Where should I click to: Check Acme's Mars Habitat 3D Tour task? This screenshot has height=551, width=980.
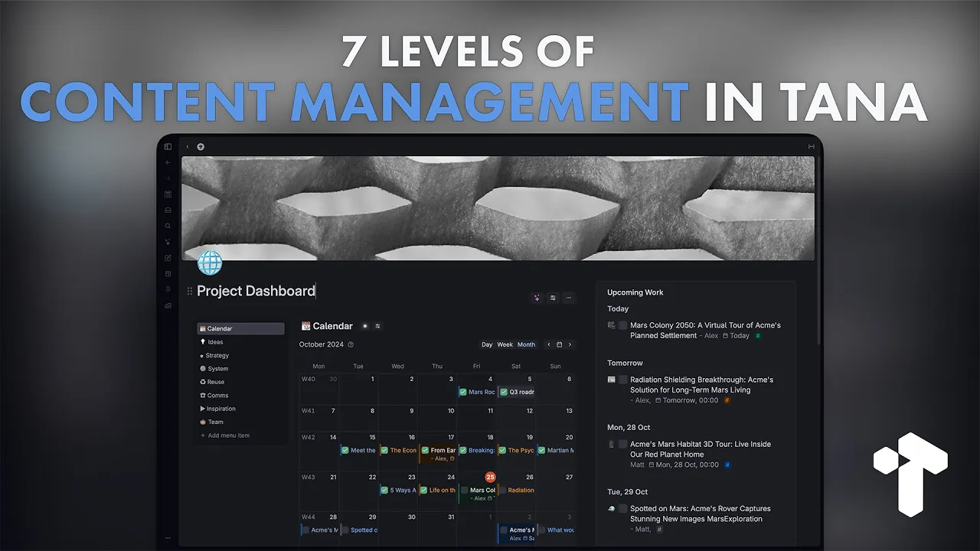click(x=623, y=444)
